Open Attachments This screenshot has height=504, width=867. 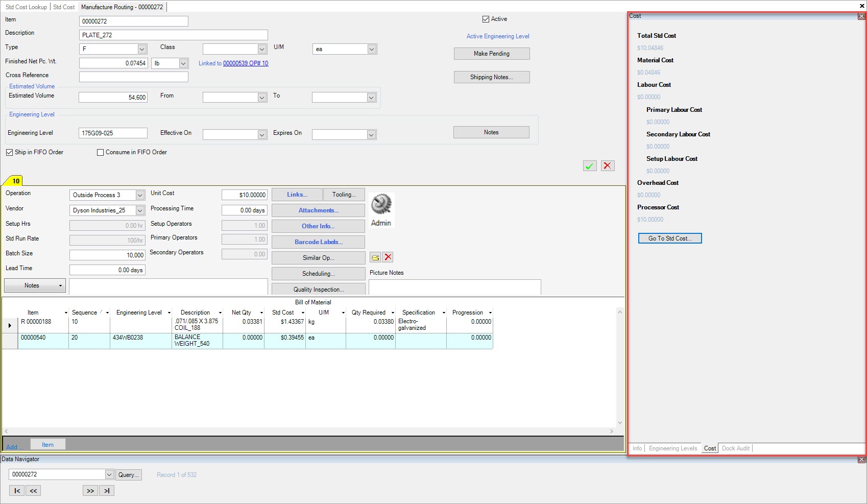tap(318, 210)
